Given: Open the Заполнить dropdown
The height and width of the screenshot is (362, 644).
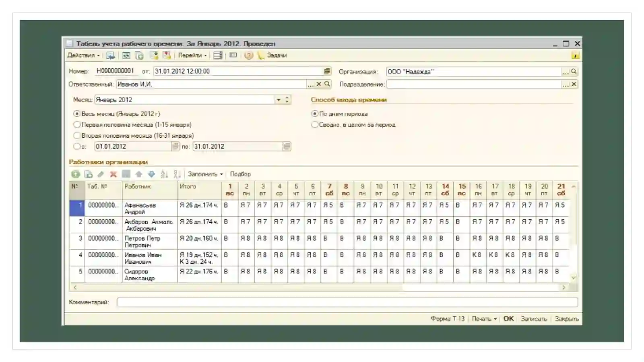Looking at the screenshot, I should [x=205, y=174].
